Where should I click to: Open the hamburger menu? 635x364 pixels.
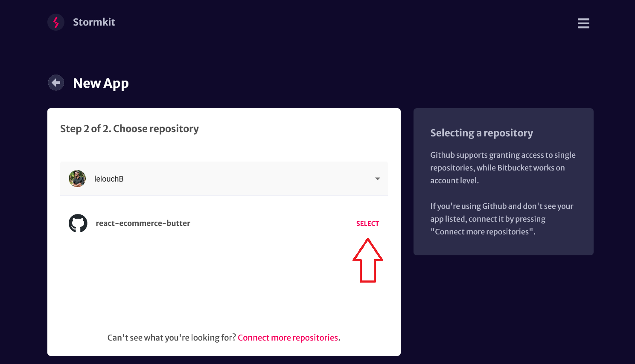pos(583,23)
